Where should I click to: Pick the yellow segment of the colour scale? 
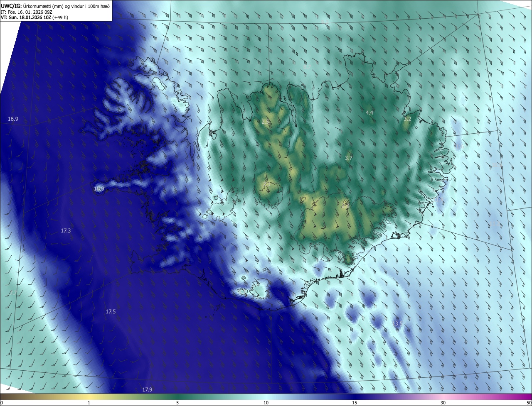point(89,396)
